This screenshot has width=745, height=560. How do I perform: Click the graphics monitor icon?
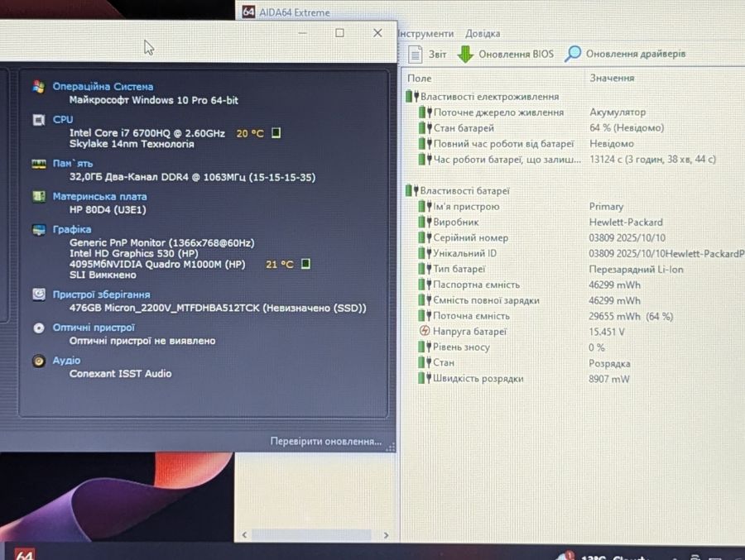coord(38,230)
